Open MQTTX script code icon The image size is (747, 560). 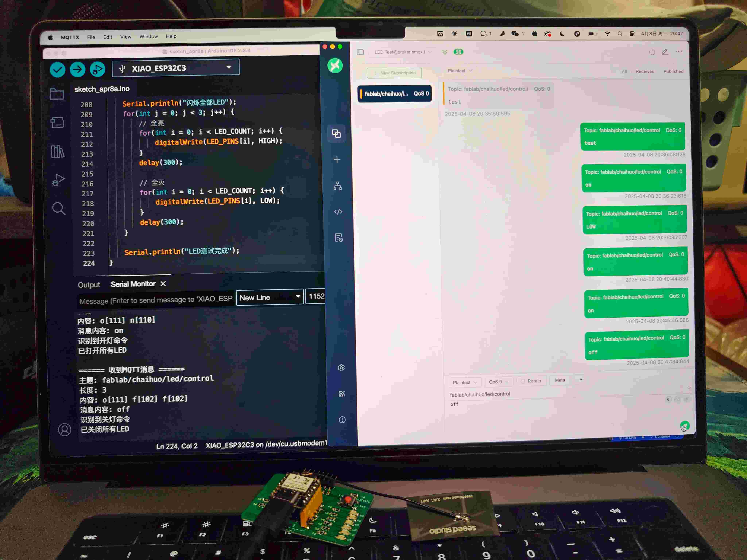tap(338, 212)
